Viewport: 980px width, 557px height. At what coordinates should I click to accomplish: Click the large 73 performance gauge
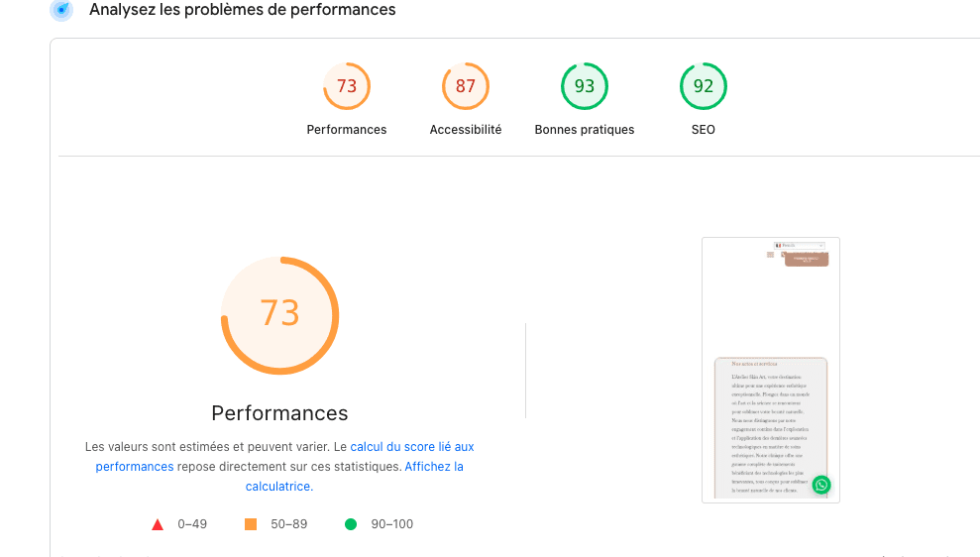point(279,314)
